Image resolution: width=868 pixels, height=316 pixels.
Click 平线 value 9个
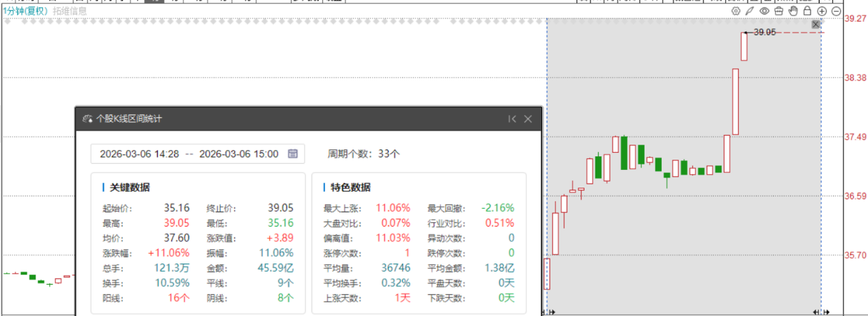click(x=286, y=283)
